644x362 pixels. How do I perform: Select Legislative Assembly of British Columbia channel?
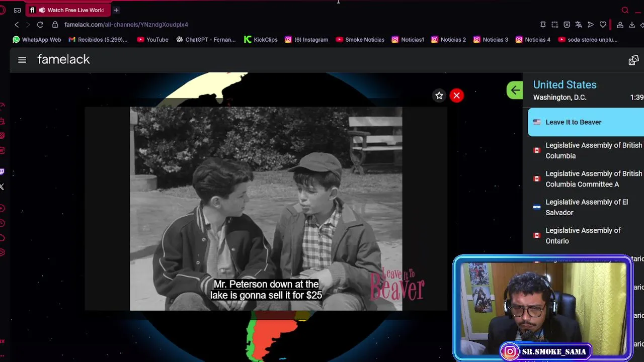[586, 150]
